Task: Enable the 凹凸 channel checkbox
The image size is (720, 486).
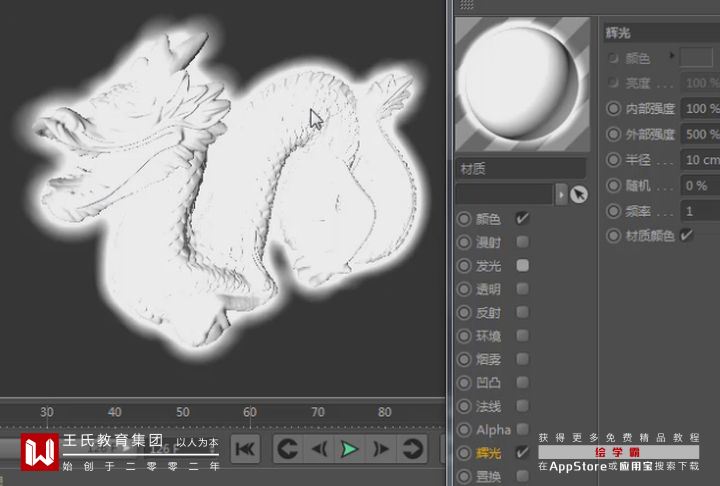Action: (522, 382)
